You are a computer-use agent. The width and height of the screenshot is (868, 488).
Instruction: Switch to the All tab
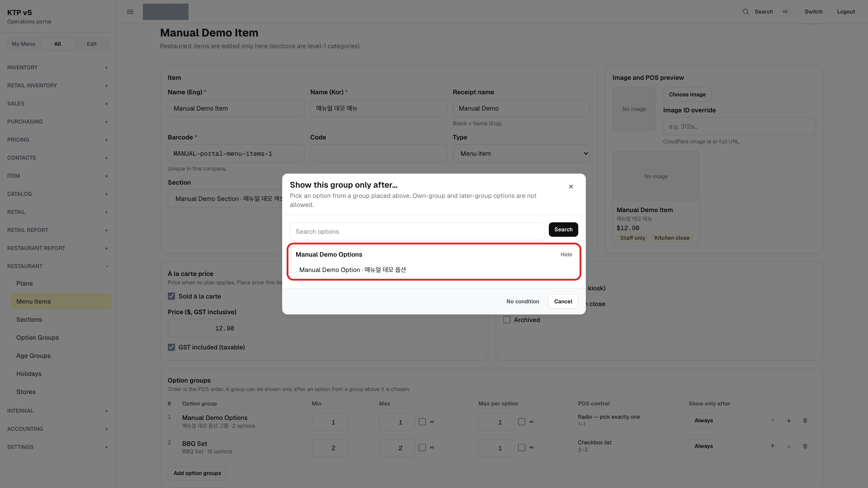(x=58, y=44)
